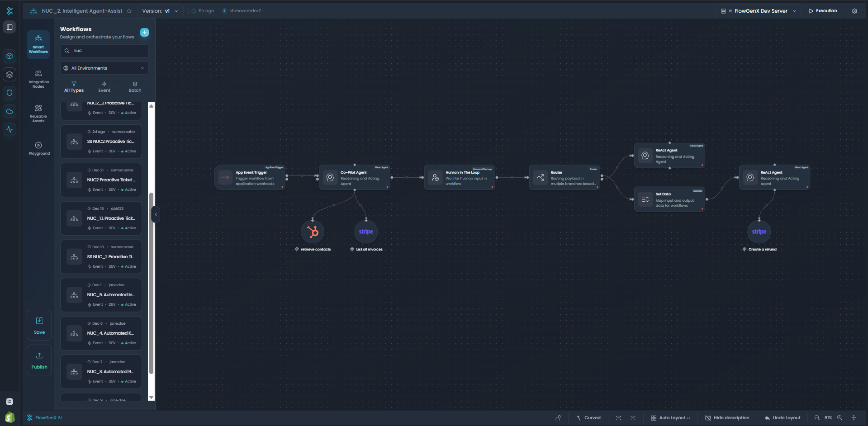Select the Co-Pilot Agent node icon
The image size is (868, 426).
pos(330,178)
